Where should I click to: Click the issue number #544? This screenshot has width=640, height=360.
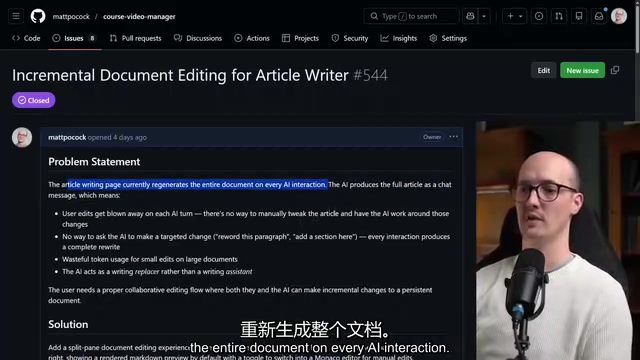click(x=370, y=75)
